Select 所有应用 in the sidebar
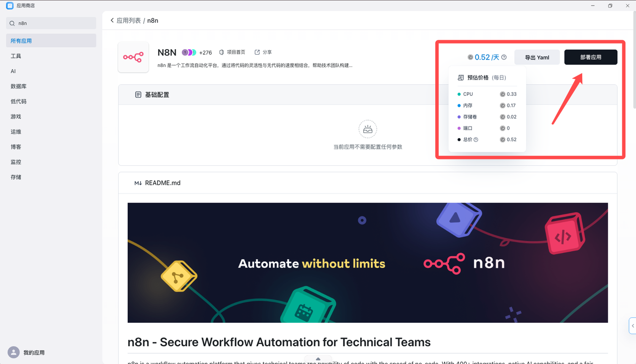Image resolution: width=636 pixels, height=364 pixels. [51, 41]
